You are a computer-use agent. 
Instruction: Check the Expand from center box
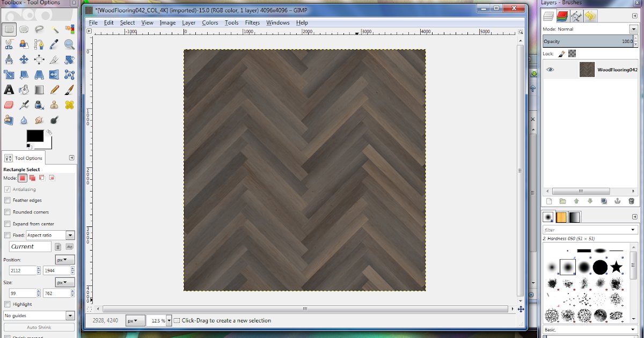coord(8,224)
